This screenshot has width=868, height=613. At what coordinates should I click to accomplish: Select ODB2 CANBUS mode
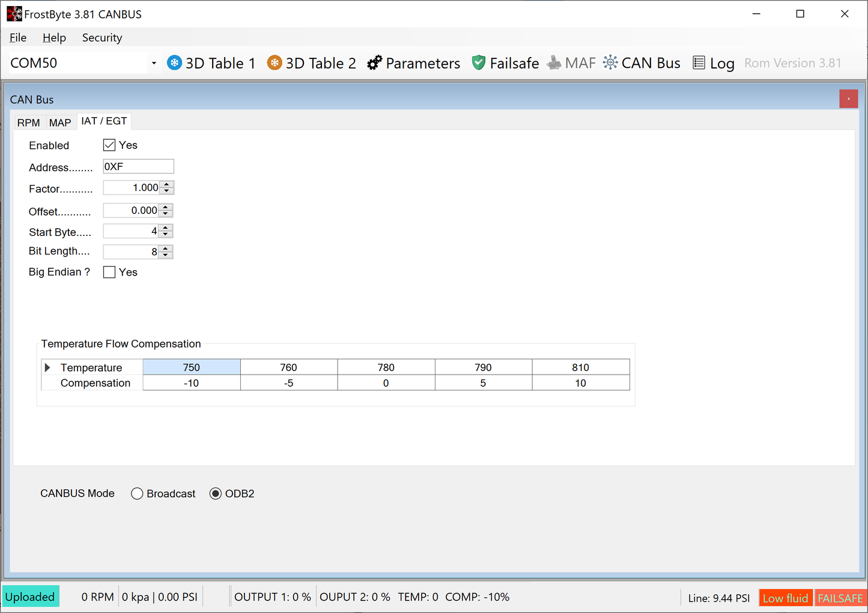pyautogui.click(x=216, y=494)
